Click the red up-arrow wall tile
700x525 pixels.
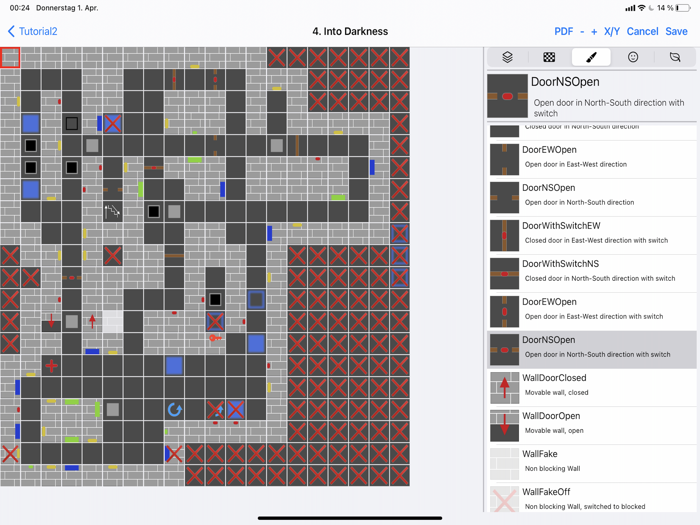click(92, 321)
